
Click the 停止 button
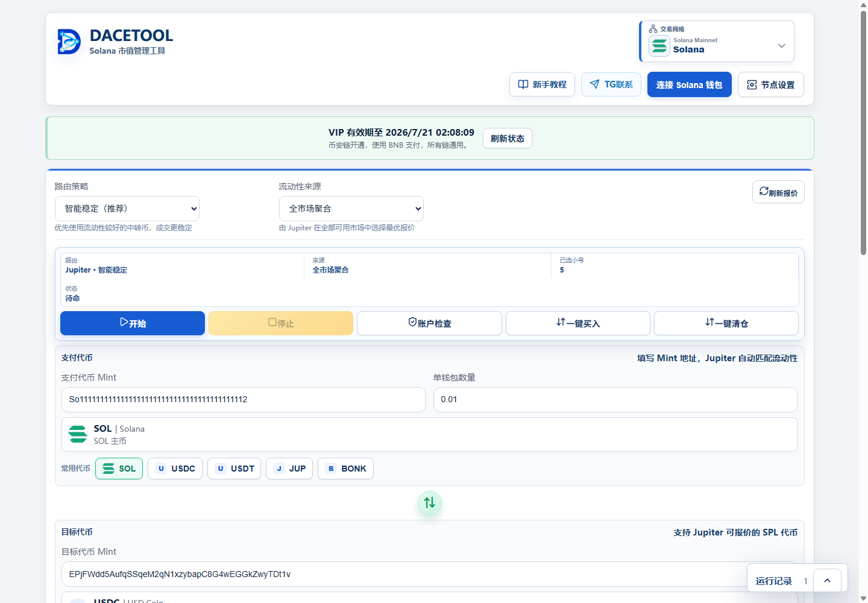281,323
